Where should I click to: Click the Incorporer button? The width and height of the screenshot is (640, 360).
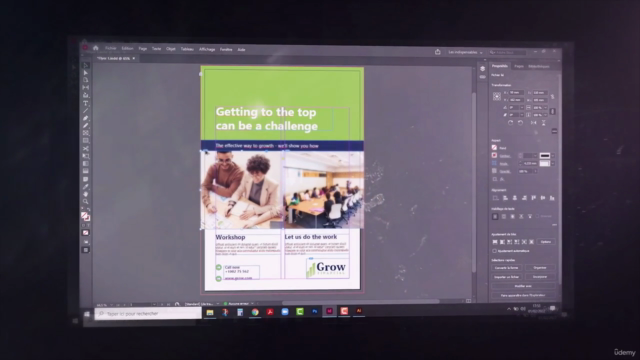point(540,277)
